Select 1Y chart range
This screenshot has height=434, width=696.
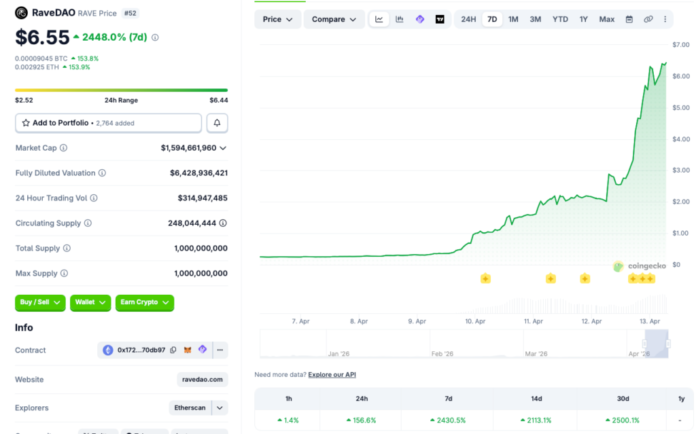click(x=584, y=19)
